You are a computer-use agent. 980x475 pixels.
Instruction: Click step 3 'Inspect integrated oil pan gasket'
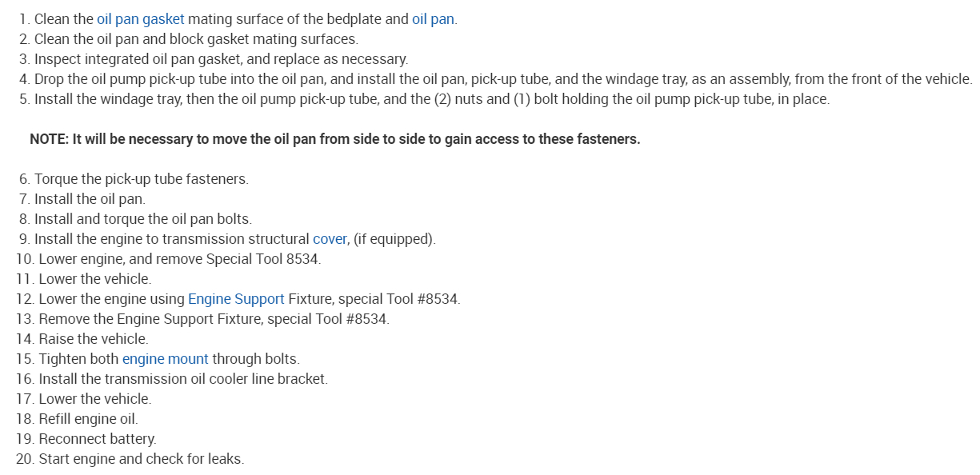coord(221,59)
